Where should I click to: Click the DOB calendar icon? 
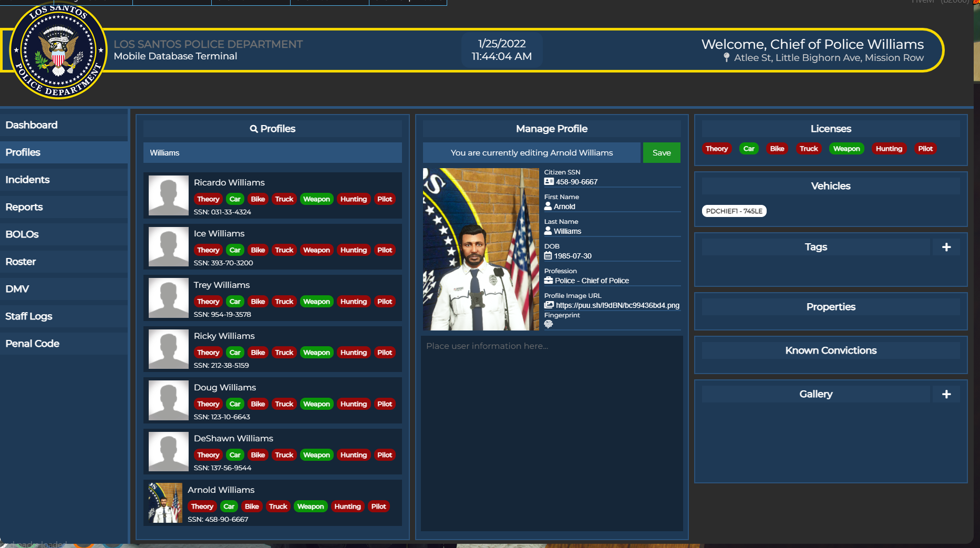click(x=548, y=255)
